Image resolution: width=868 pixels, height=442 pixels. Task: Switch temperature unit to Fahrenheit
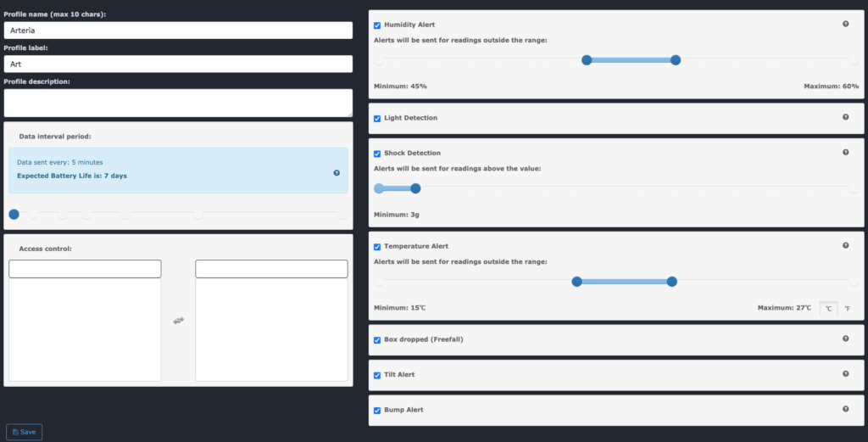point(847,309)
